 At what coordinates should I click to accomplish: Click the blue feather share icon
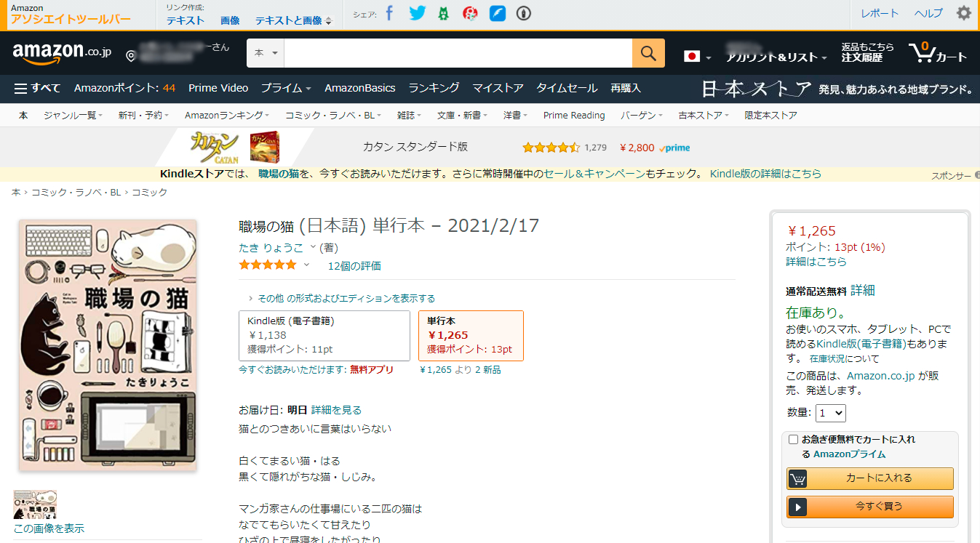coord(498,13)
